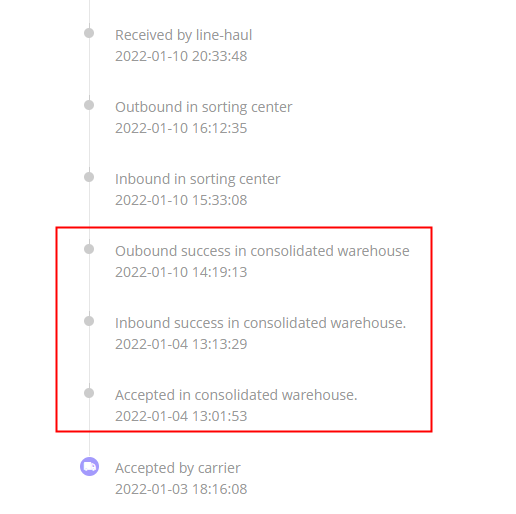
Task: Click the 'Accepted by carrier' status text
Action: tap(178, 468)
